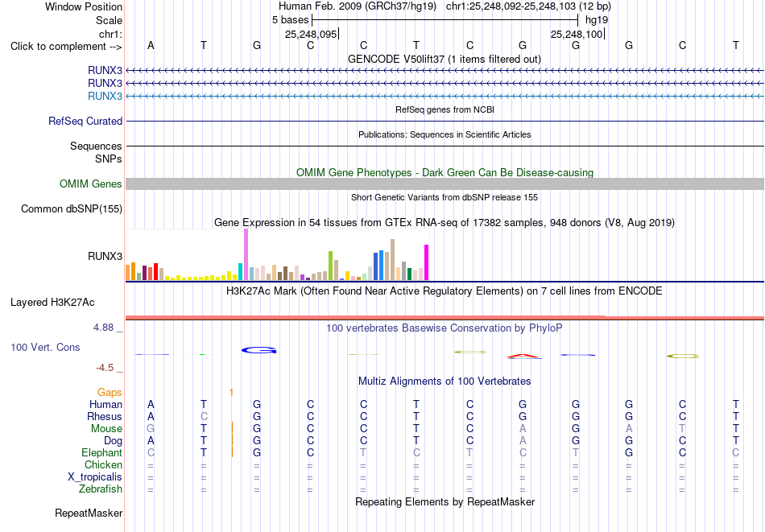Open the H3K27Ac Mark track title

pos(444,291)
